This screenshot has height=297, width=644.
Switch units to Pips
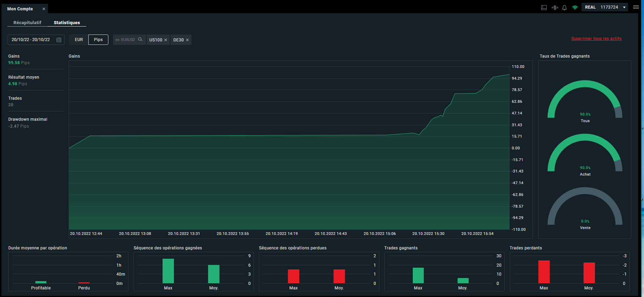(98, 40)
